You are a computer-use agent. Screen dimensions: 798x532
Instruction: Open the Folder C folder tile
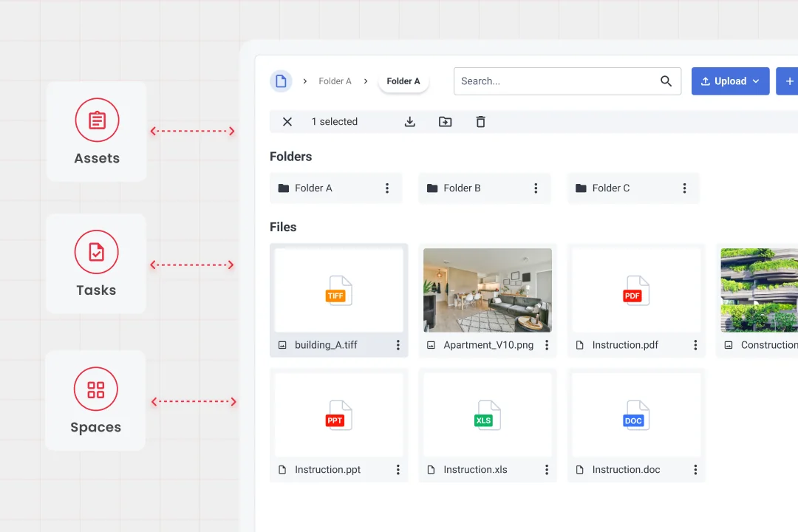(633, 188)
